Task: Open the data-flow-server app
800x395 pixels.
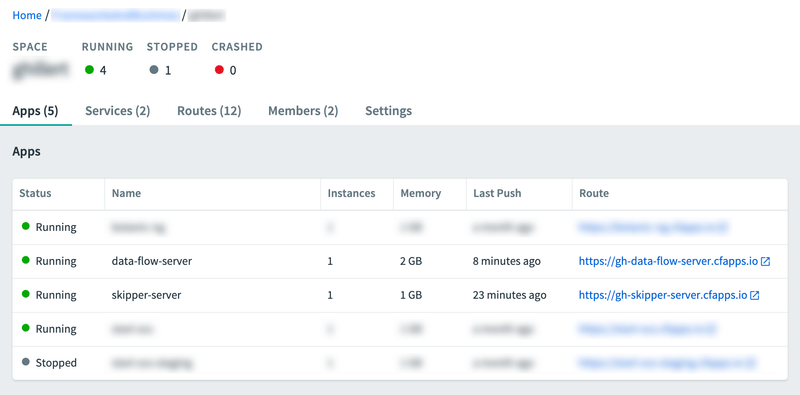Action: (x=152, y=261)
